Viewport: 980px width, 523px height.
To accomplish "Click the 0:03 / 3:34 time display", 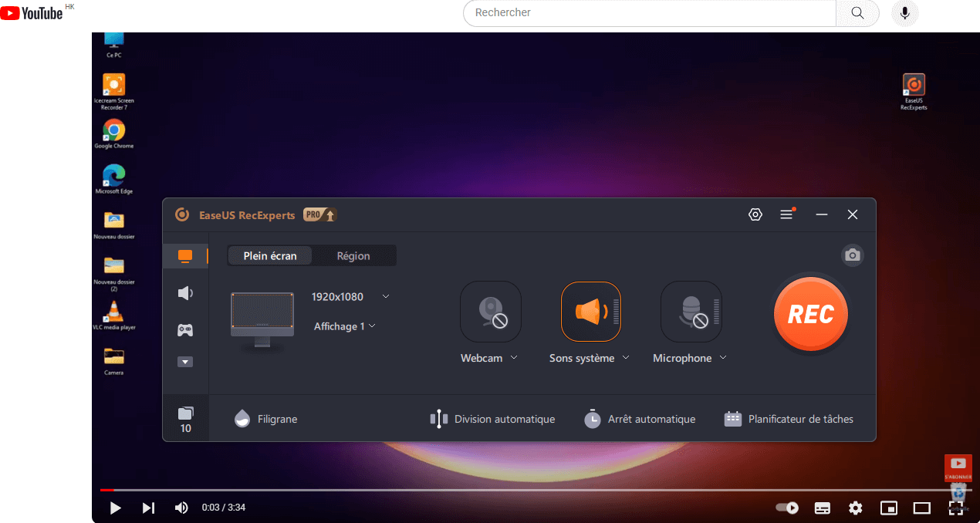I will [224, 508].
